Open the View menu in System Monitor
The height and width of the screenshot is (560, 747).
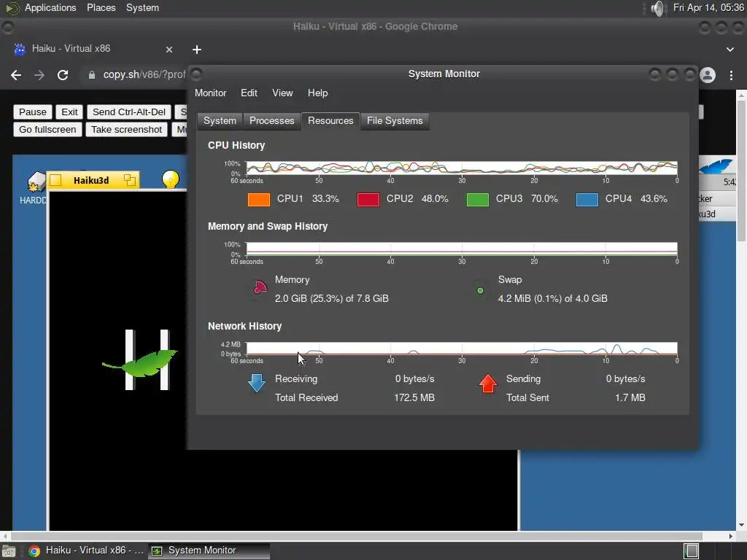282,93
